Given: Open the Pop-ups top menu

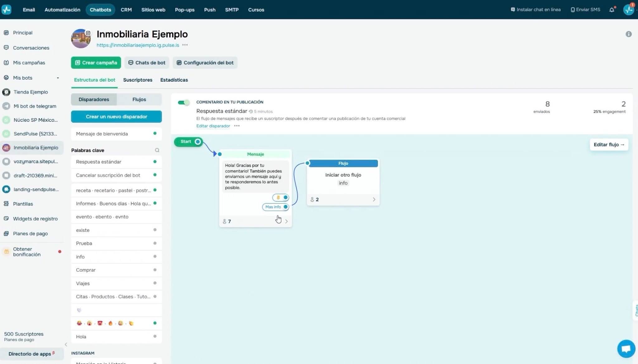Looking at the screenshot, I should [x=185, y=10].
